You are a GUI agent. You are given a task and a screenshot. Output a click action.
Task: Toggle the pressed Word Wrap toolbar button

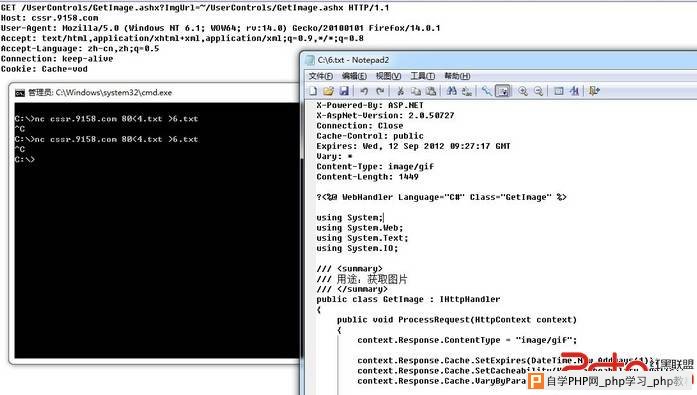coord(503,91)
